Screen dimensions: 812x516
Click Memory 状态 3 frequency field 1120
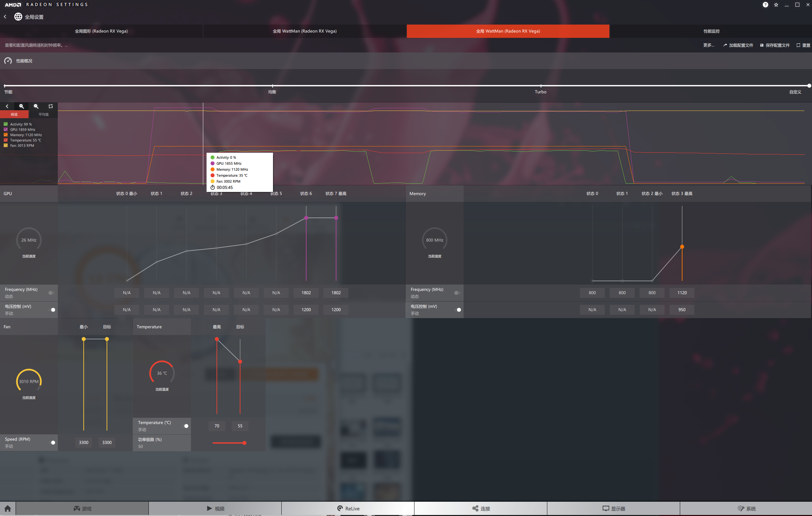(682, 293)
